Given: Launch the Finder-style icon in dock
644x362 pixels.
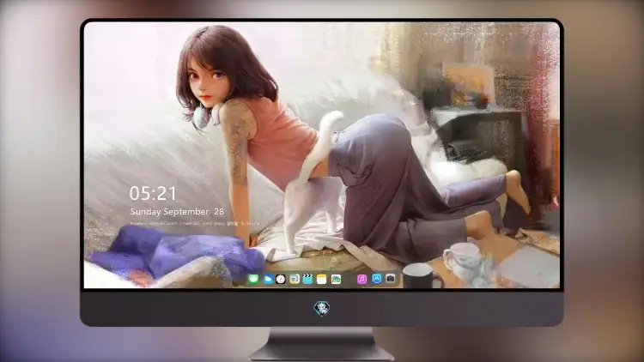Looking at the screenshot, I should (x=294, y=279).
